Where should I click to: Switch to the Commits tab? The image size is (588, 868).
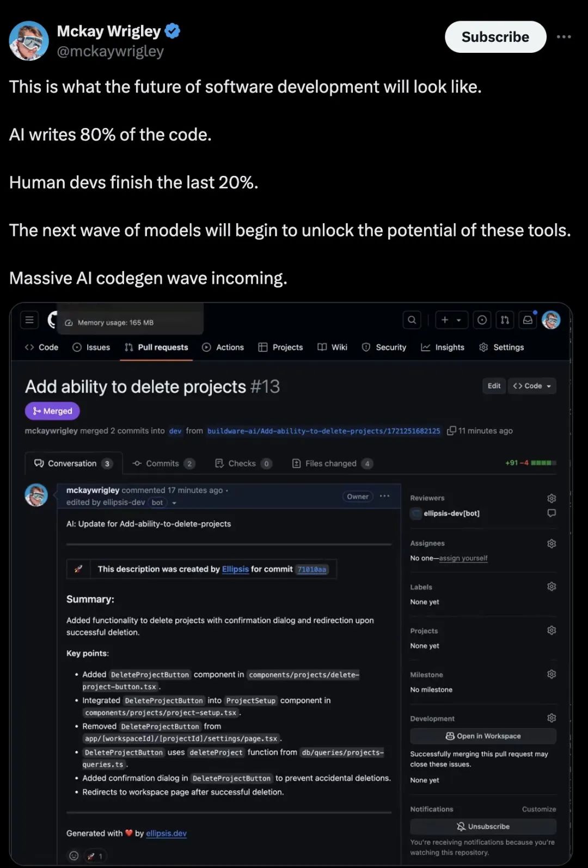point(163,463)
